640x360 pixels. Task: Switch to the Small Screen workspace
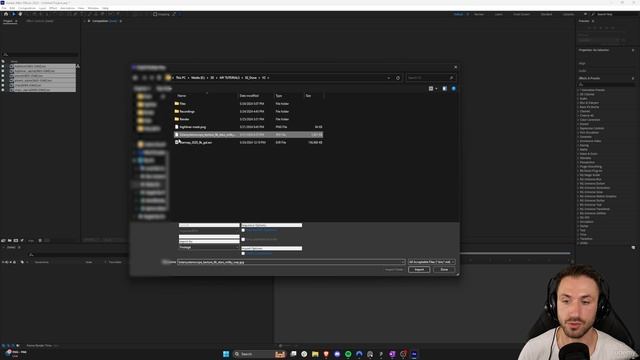click(521, 14)
